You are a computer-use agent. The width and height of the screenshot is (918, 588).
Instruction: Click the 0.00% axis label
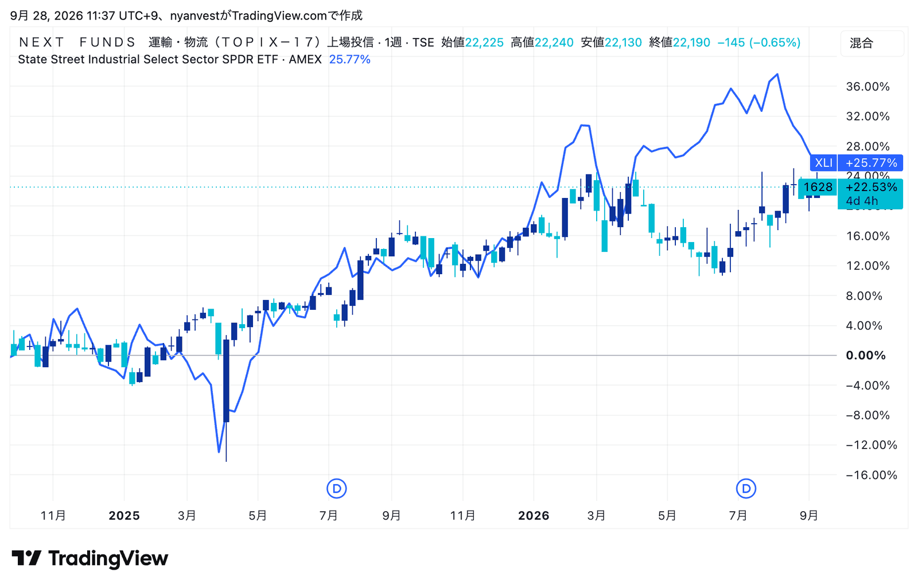[x=866, y=356]
